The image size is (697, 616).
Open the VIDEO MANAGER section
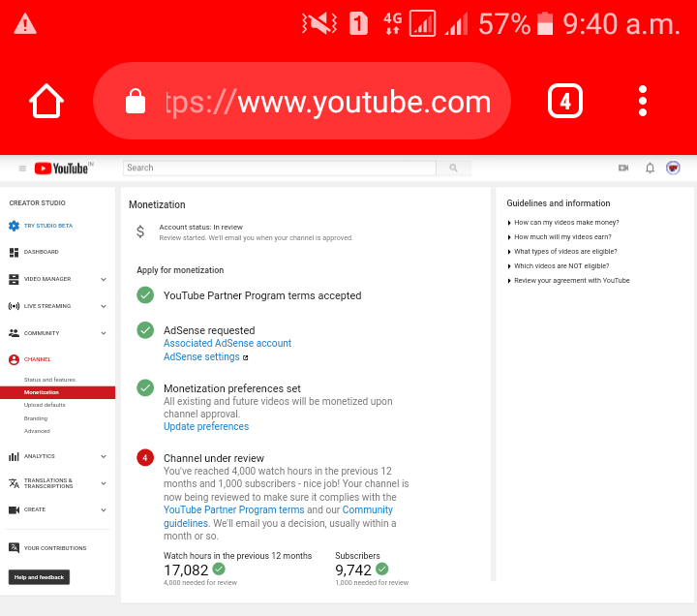point(47,279)
